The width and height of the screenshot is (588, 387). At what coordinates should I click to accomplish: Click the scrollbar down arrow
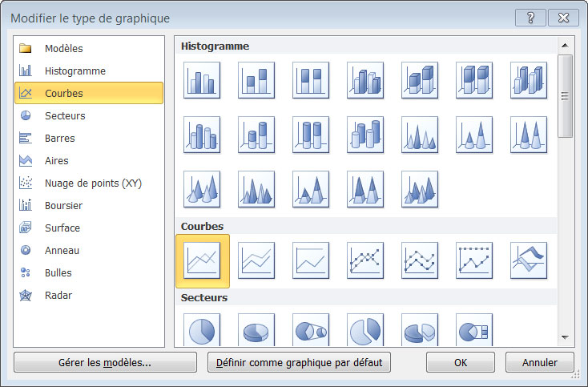pos(565,337)
